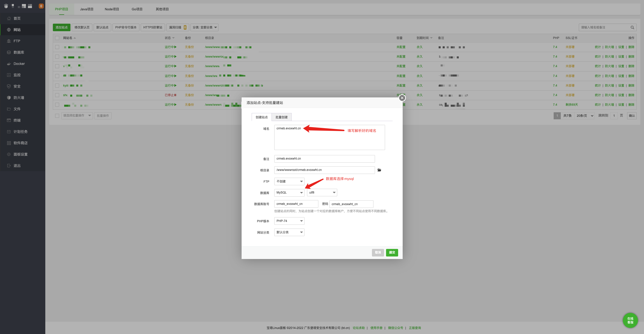644x334 pixels.
Task: Open the 监控 monitoring panel
Action: [x=17, y=75]
